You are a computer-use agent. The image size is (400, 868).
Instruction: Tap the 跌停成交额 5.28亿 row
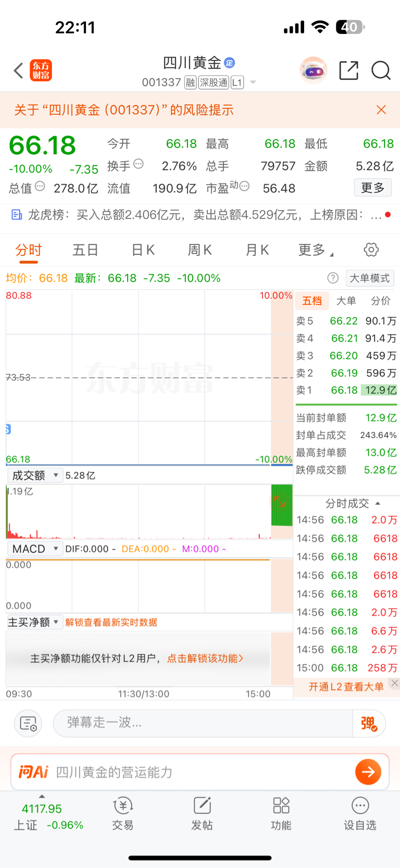(x=346, y=470)
